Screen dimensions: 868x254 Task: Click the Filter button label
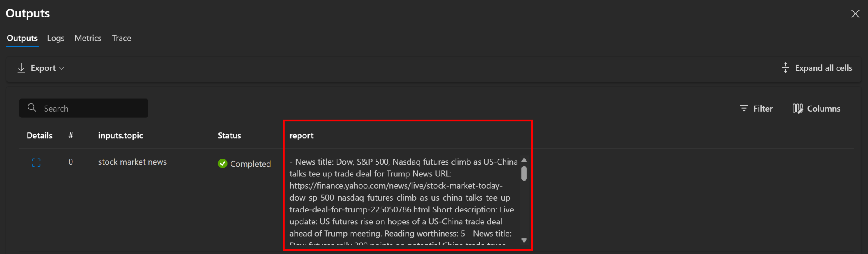tap(763, 109)
